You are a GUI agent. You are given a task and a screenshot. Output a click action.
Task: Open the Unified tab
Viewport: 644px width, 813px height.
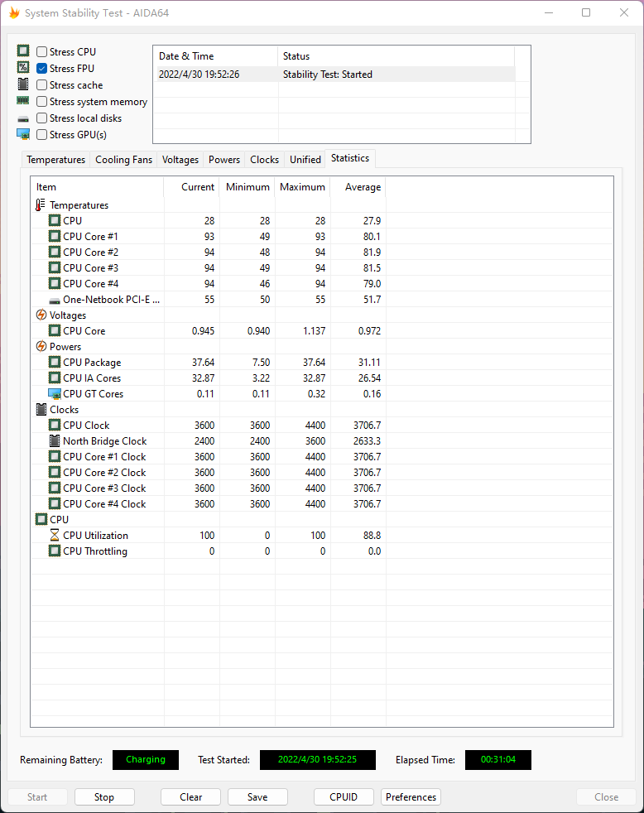pyautogui.click(x=305, y=160)
